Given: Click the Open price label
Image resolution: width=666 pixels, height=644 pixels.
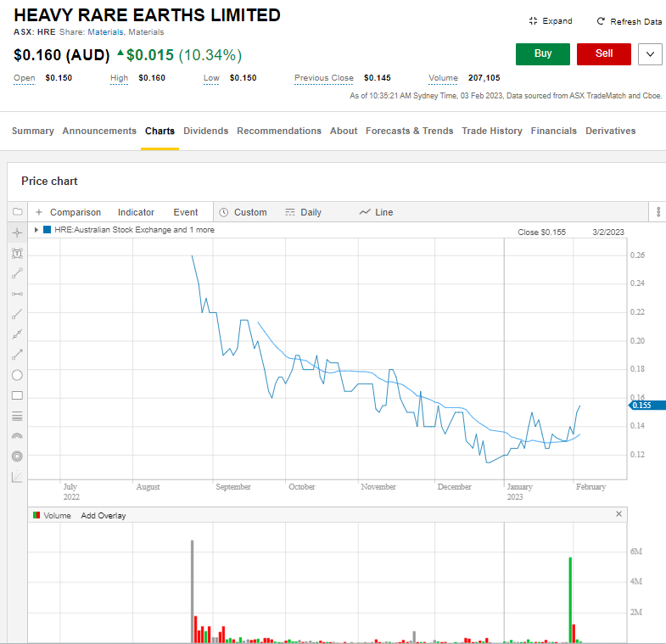Looking at the screenshot, I should (25, 78).
